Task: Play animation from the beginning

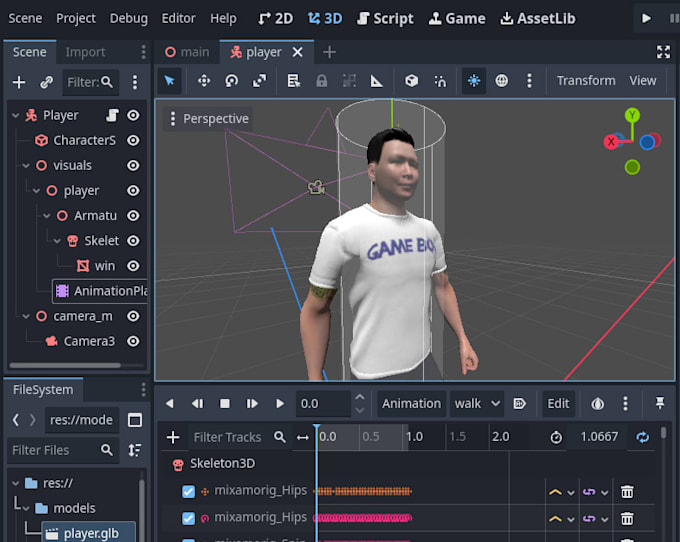Action: (252, 404)
